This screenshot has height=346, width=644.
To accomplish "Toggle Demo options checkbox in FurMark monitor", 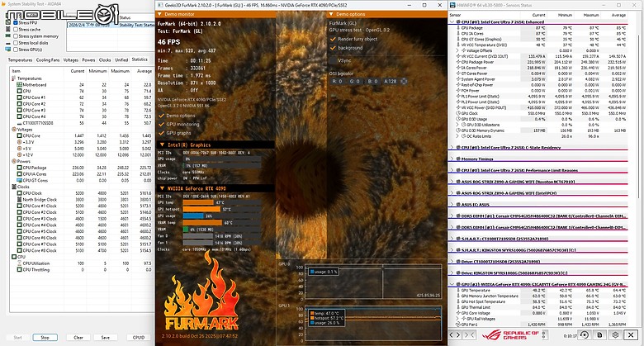I will (x=161, y=116).
